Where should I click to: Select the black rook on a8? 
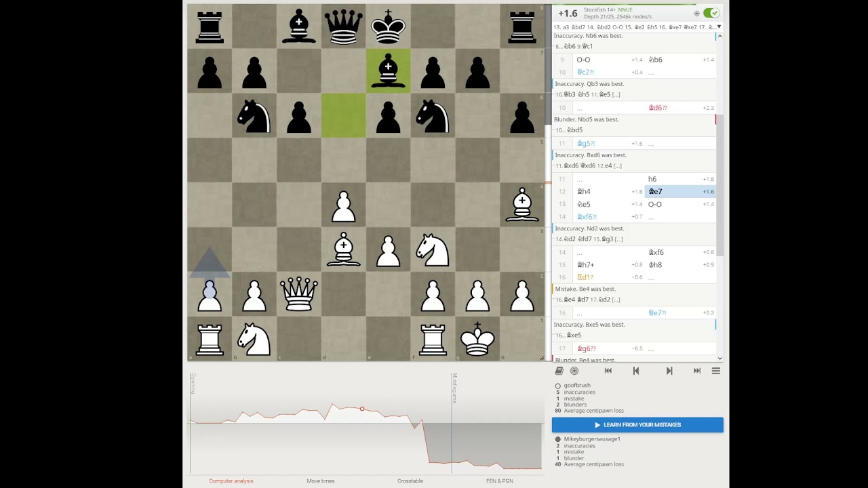tap(209, 26)
